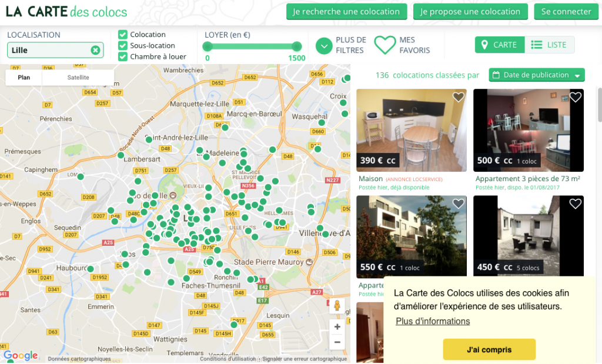Zoom in on the map

click(x=337, y=327)
